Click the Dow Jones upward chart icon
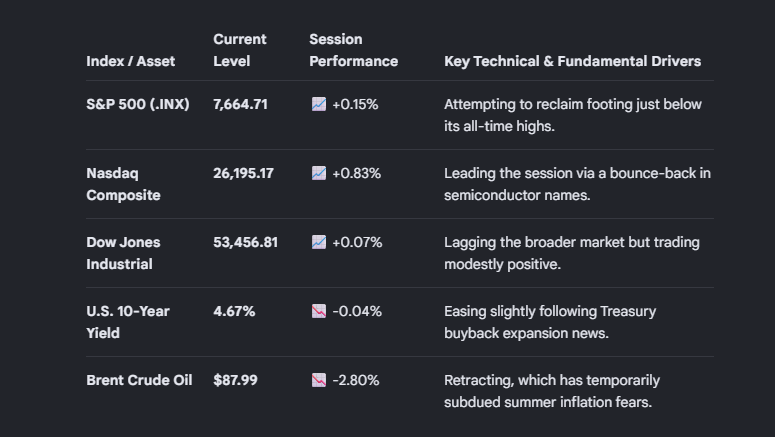Screen dimensions: 775x437 [319, 242]
